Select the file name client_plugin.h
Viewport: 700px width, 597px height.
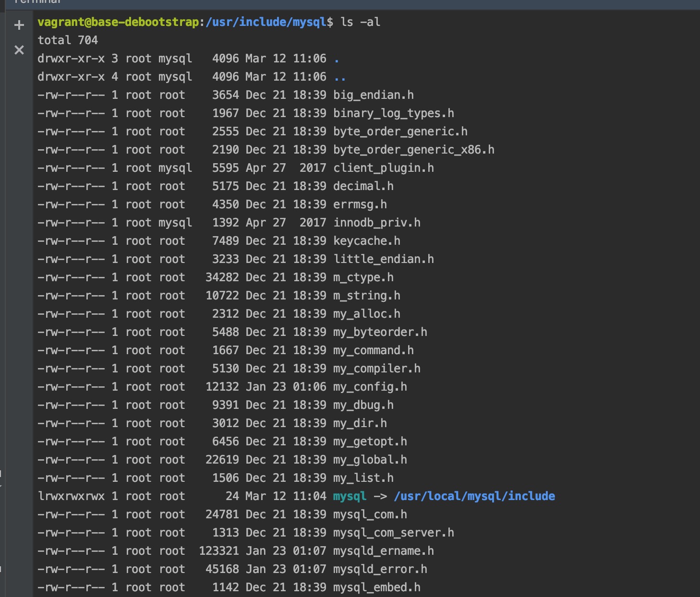pyautogui.click(x=384, y=168)
